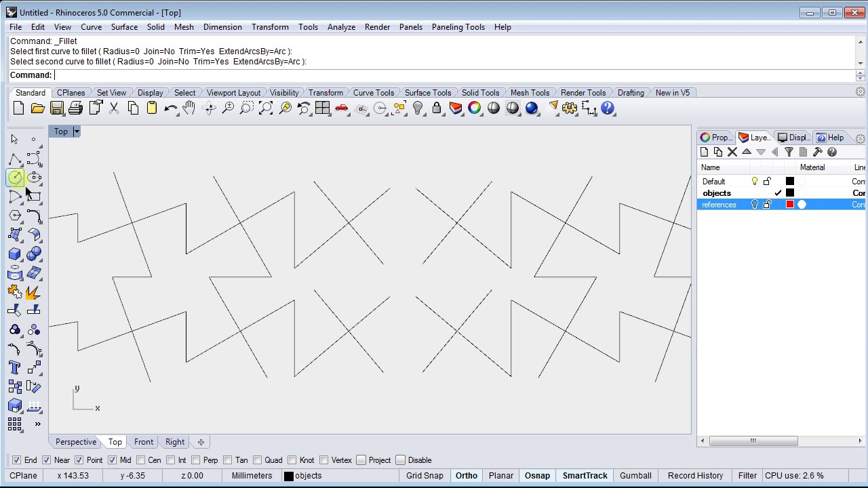
Task: Select the highlighted Circle tool
Action: [15, 178]
